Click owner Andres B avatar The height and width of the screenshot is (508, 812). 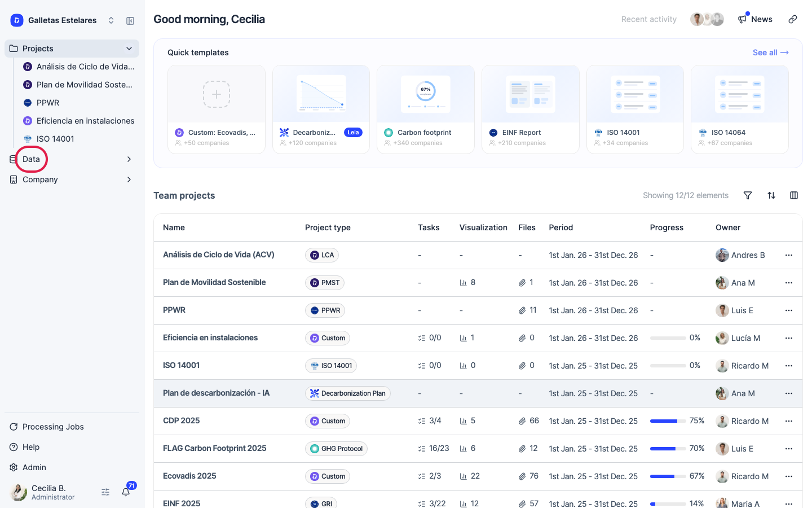coord(722,255)
